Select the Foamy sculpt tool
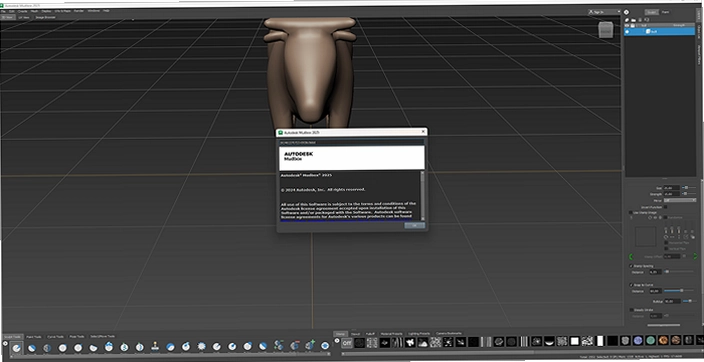Viewport: 704px width, 362px height. click(109, 347)
